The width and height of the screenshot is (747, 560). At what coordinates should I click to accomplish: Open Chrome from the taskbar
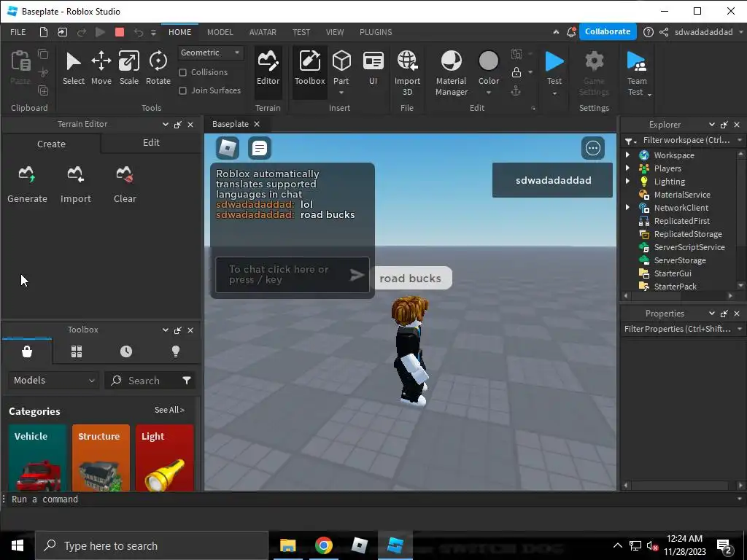point(323,545)
